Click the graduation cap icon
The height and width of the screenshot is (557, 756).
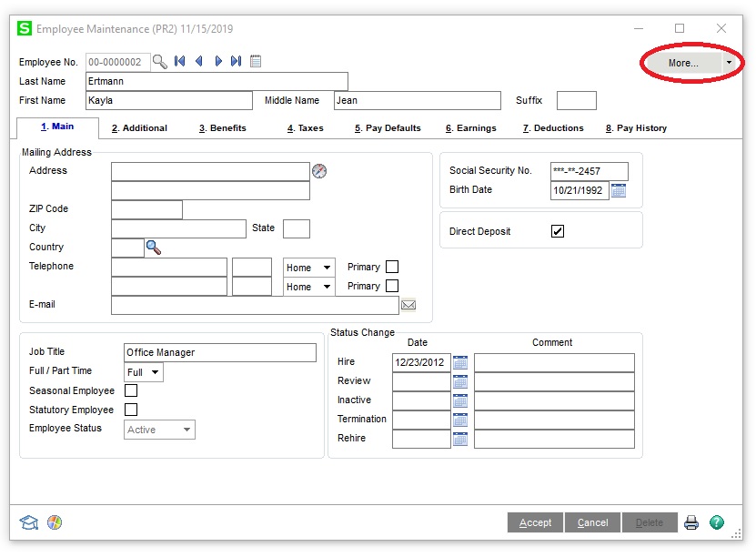(x=28, y=522)
